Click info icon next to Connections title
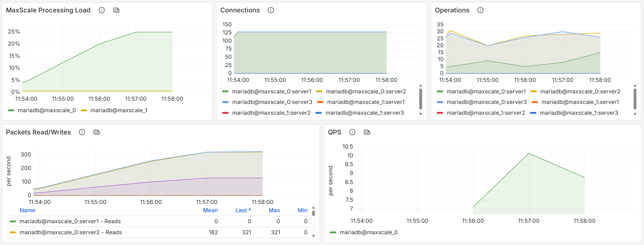 (271, 10)
